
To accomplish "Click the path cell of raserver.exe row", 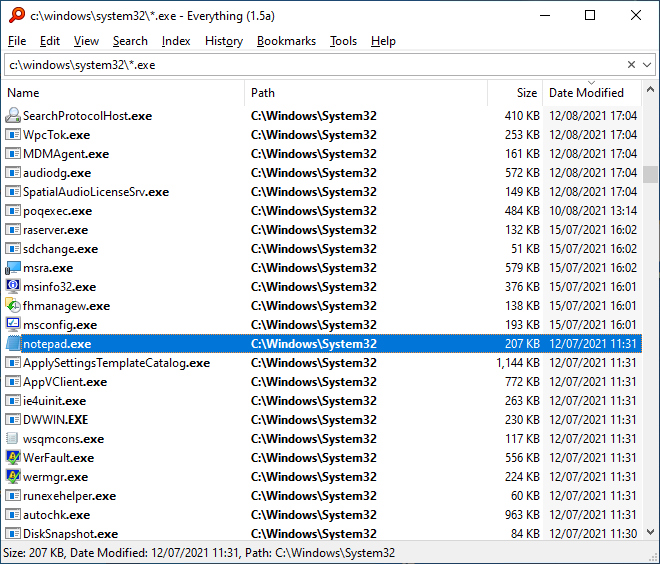I will pyautogui.click(x=365, y=230).
